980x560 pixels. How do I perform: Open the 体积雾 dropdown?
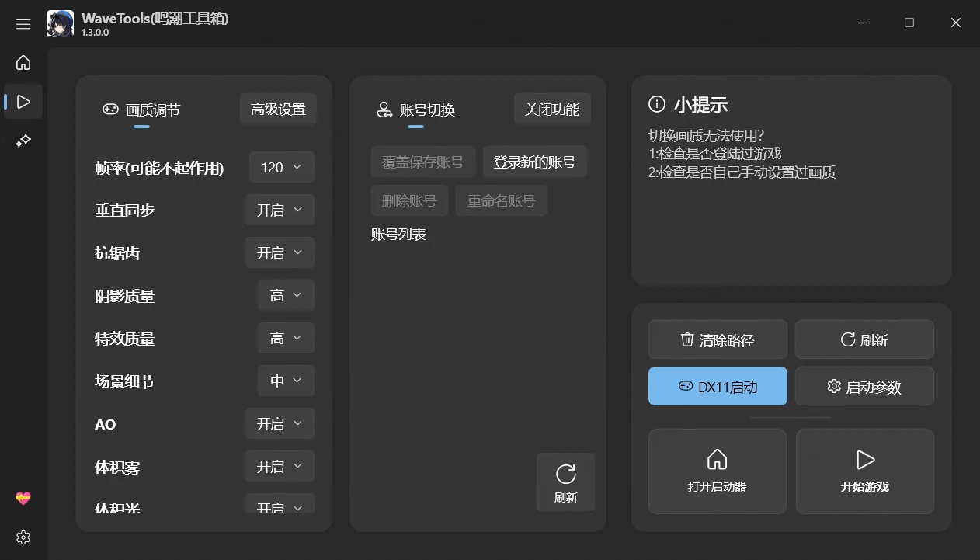coord(280,466)
